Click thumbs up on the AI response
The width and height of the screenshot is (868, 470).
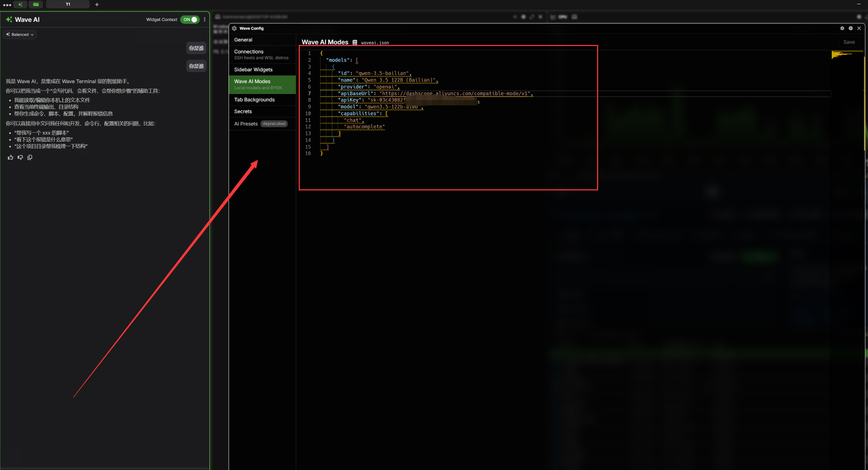click(x=11, y=157)
